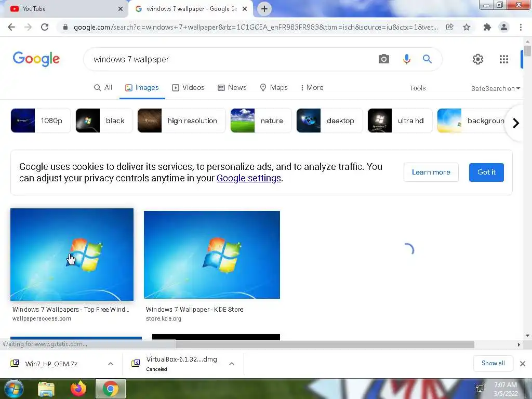Filter images by the black chip
The height and width of the screenshot is (399, 532).
(104, 121)
